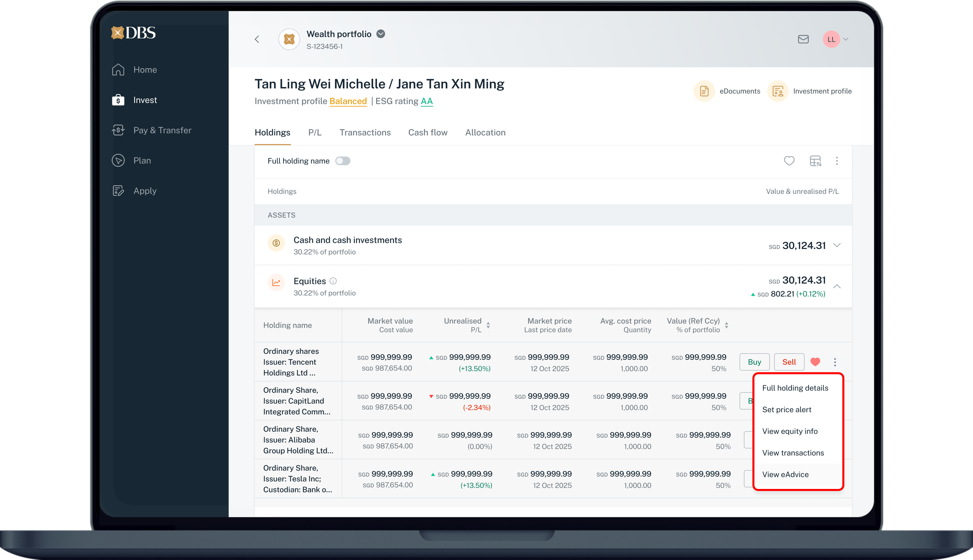Expand Cash and cash investments section
Viewport: 973px width, 560px height.
837,245
